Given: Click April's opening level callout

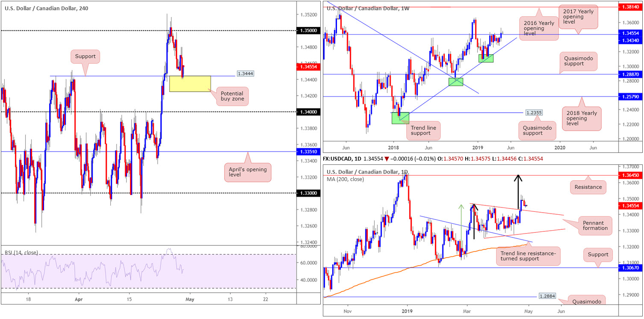Looking at the screenshot, I should [247, 172].
